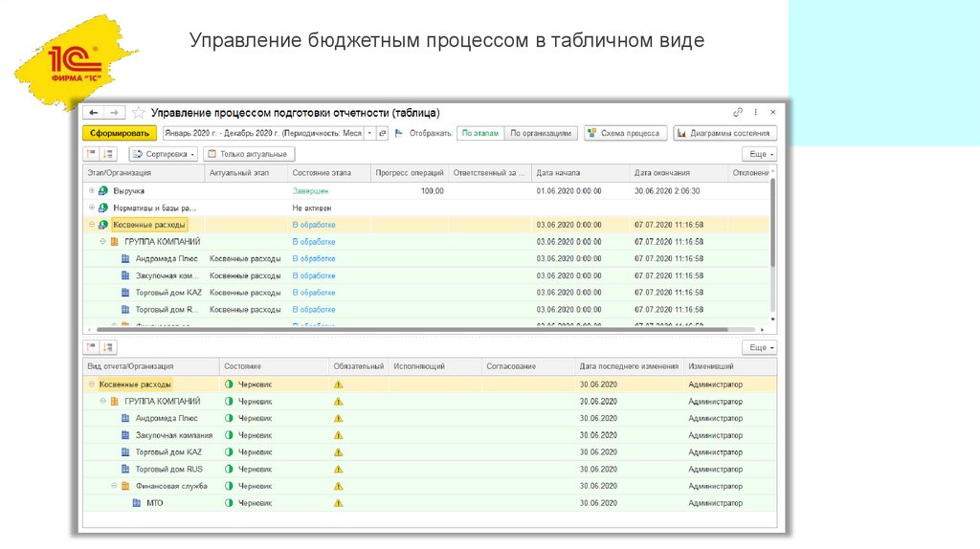Click the forward navigation arrow
Image resolution: width=980 pixels, height=549 pixels.
coord(114,113)
